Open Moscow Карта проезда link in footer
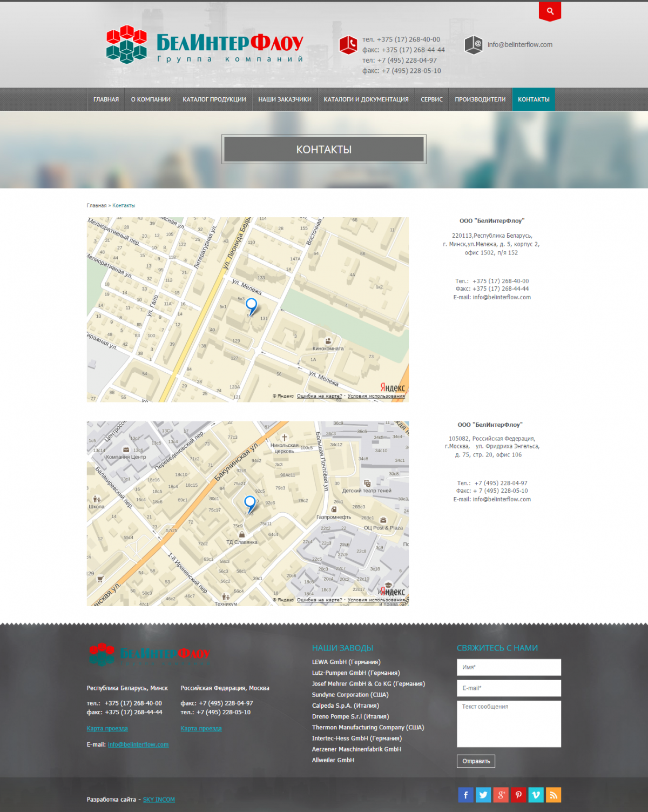648x812 pixels. click(201, 728)
